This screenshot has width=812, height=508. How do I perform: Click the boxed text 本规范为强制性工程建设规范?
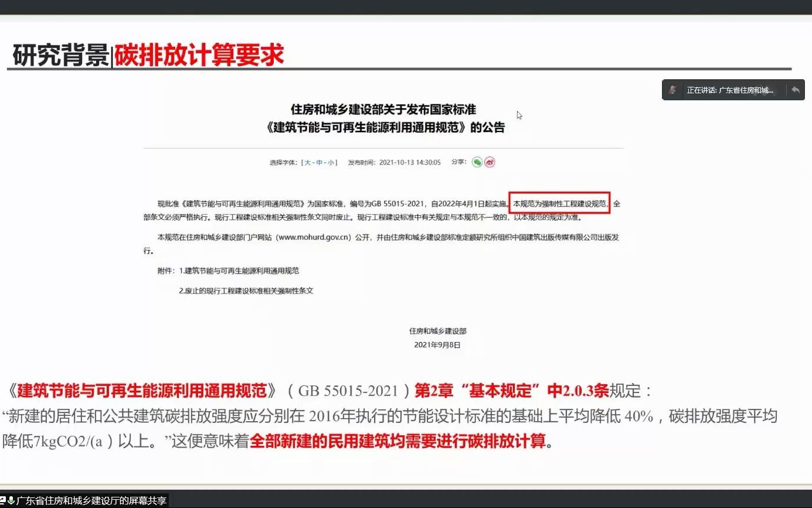click(x=559, y=204)
